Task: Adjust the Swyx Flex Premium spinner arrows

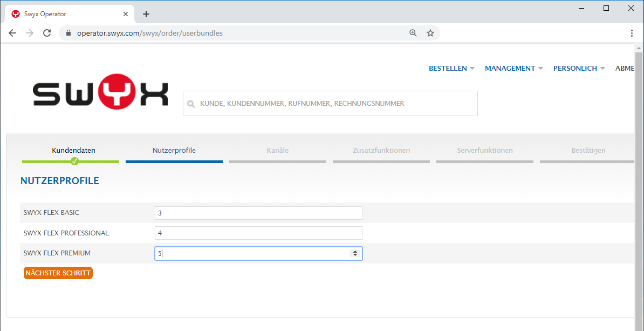Action: pyautogui.click(x=355, y=253)
